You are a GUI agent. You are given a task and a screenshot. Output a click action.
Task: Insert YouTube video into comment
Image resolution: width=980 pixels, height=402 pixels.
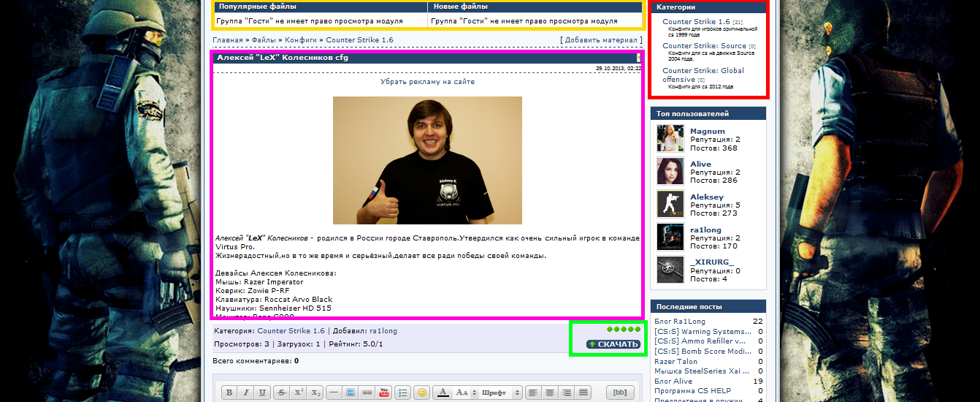click(383, 392)
